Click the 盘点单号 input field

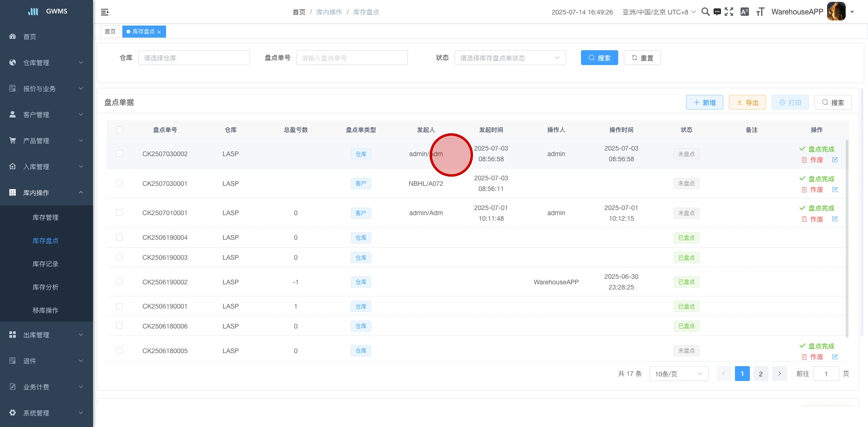352,58
